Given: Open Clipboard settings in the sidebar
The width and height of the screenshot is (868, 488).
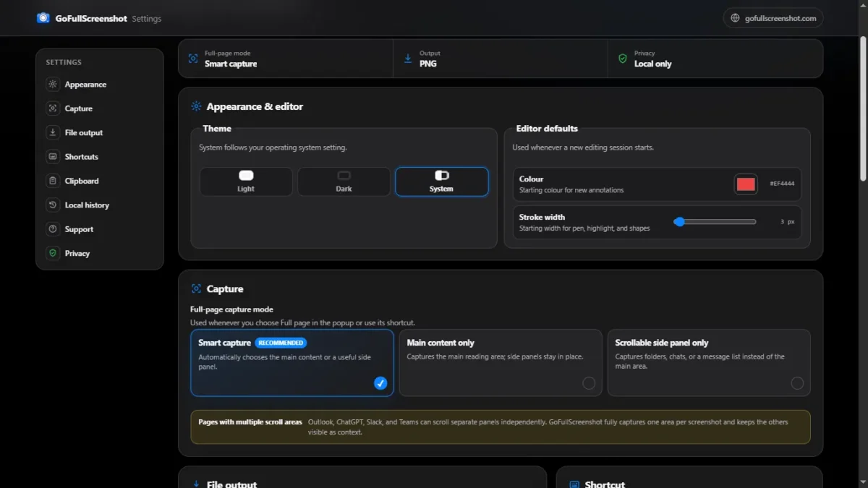Looking at the screenshot, I should point(100,181).
